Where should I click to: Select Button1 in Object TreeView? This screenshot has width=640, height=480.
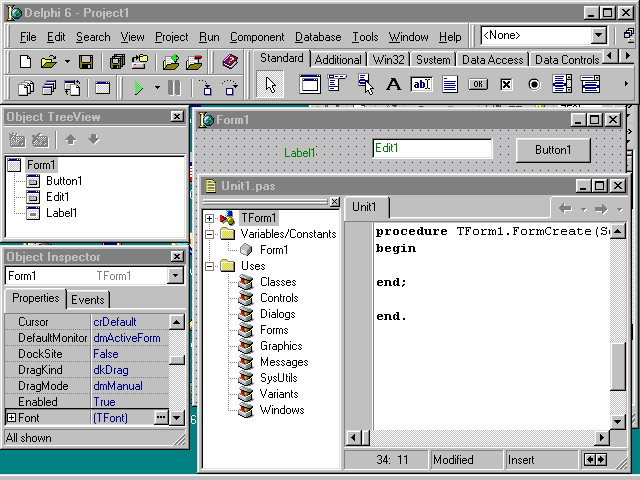64,181
